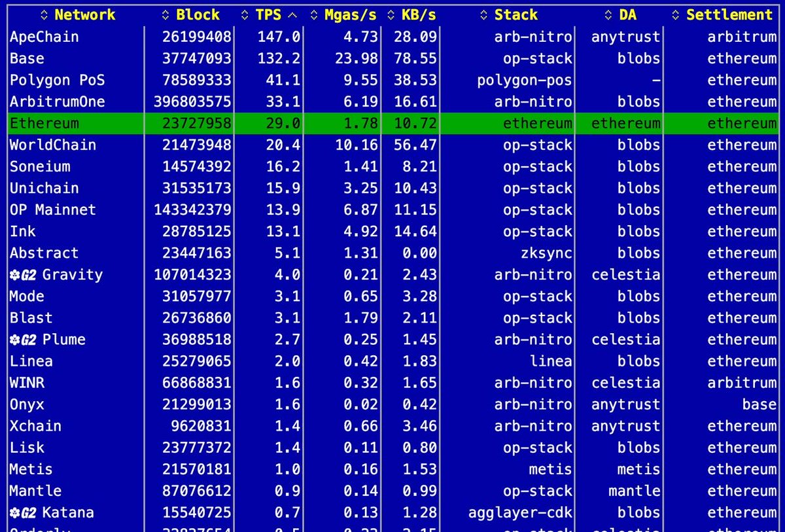
Task: Click block number 143342379
Action: (192, 210)
